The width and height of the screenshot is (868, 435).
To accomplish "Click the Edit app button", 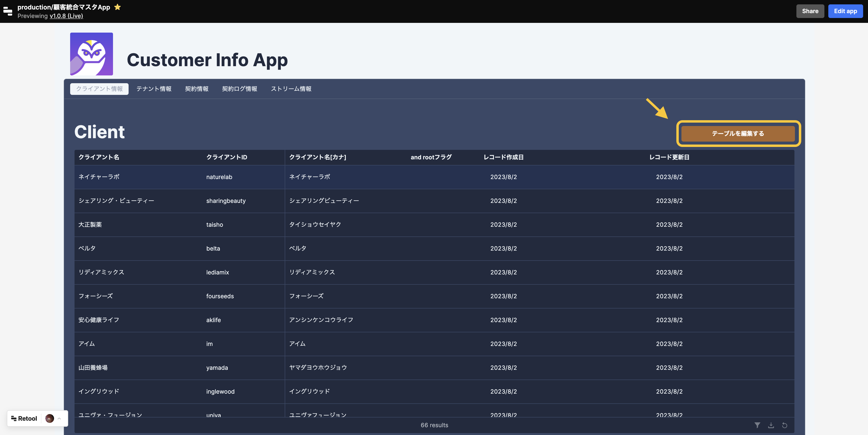I will click(845, 11).
